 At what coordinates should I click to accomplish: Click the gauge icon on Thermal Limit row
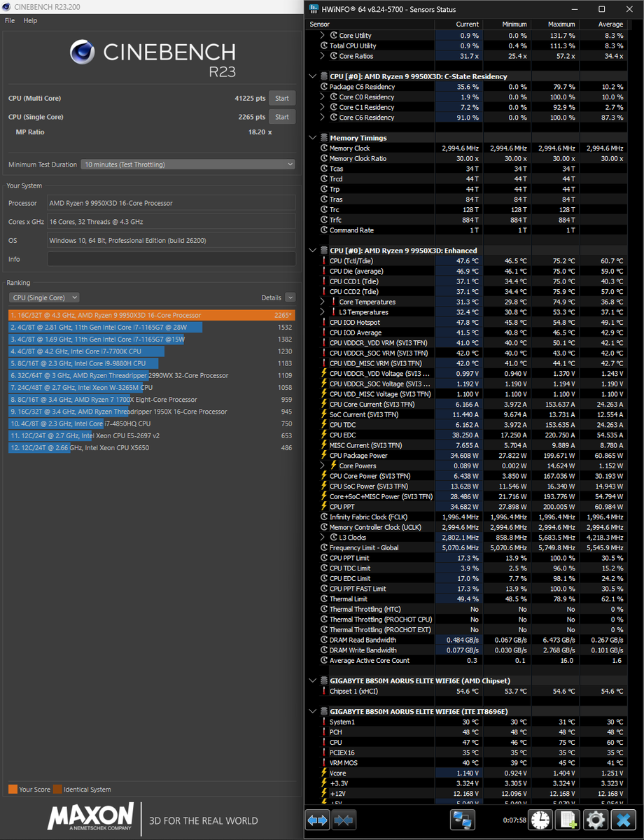[x=323, y=599]
